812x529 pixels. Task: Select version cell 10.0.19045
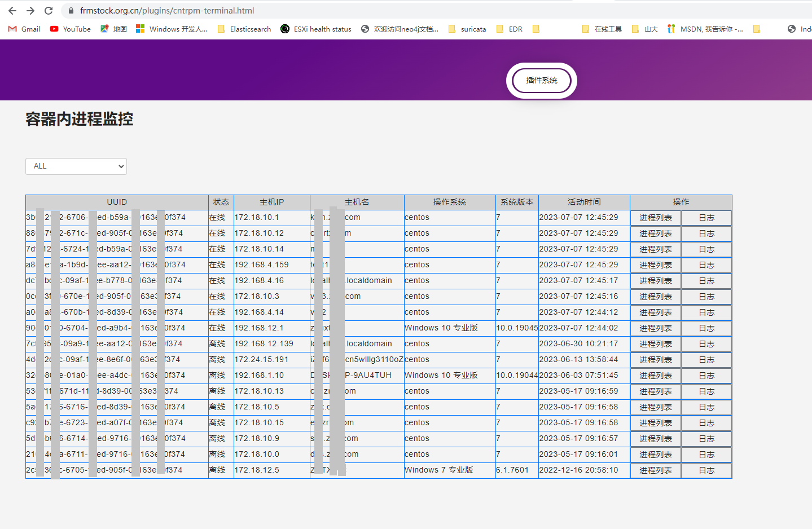[x=517, y=328]
